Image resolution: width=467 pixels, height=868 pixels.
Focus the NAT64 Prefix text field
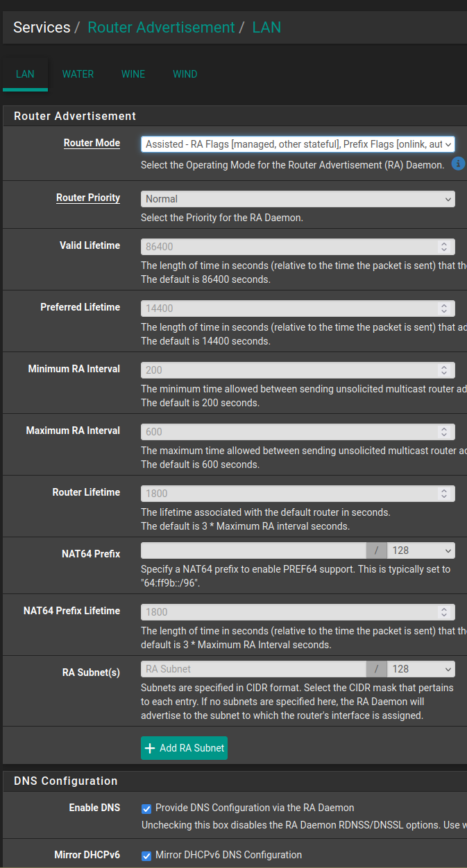pyautogui.click(x=253, y=550)
